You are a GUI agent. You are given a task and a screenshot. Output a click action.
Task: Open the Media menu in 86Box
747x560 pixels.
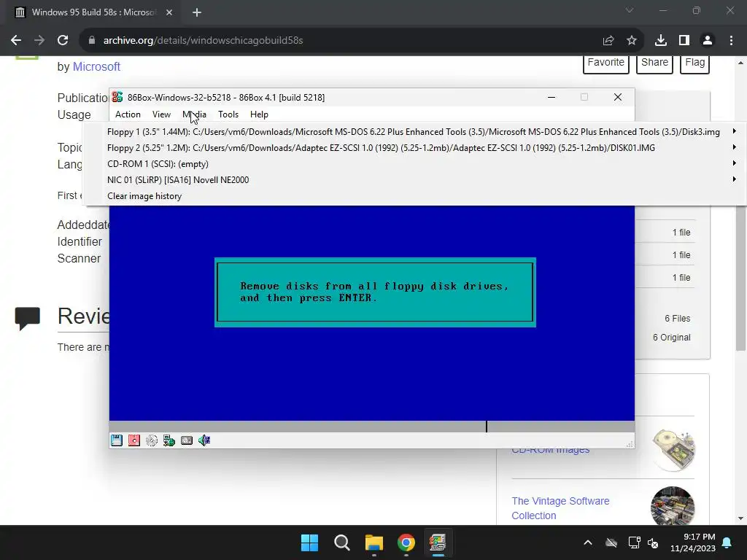click(194, 114)
